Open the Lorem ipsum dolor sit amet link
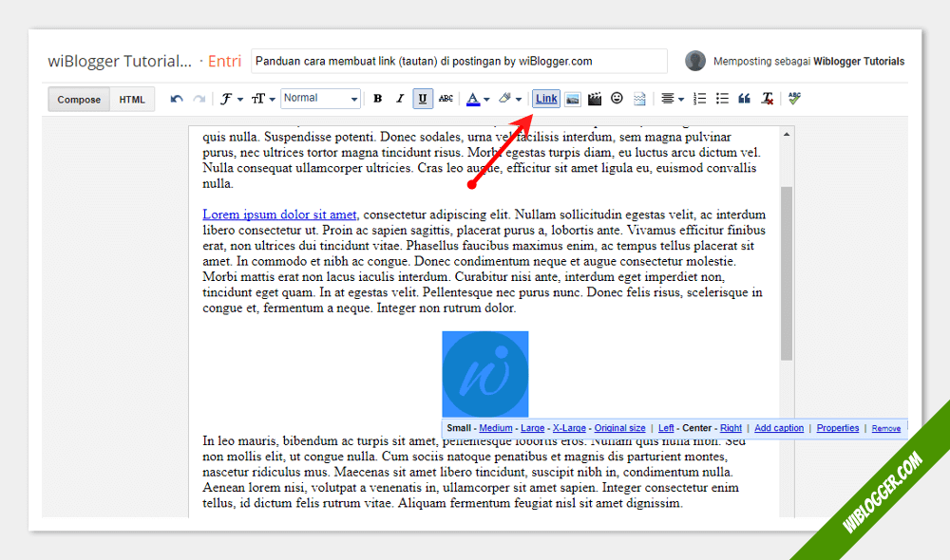 pos(279,215)
